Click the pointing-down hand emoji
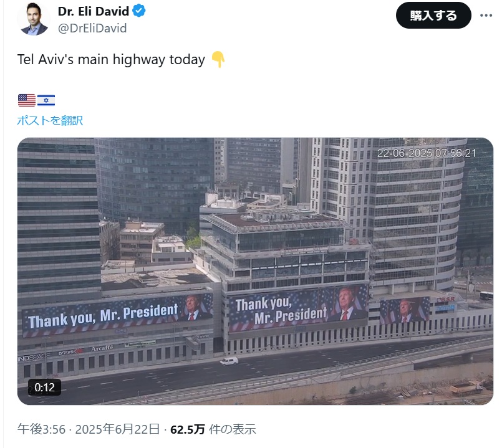 point(218,59)
